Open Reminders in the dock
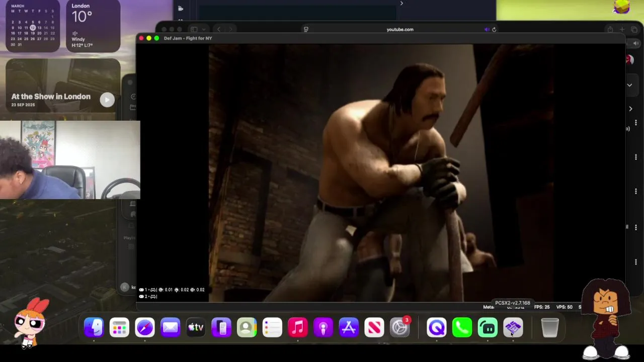This screenshot has width=644, height=362. [272, 328]
